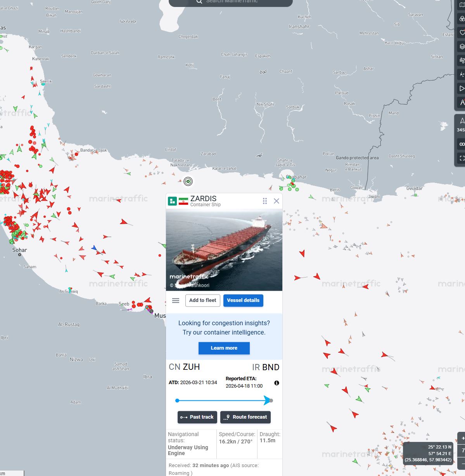
Task: Open the density/network nodes icon
Action: pyautogui.click(x=462, y=74)
